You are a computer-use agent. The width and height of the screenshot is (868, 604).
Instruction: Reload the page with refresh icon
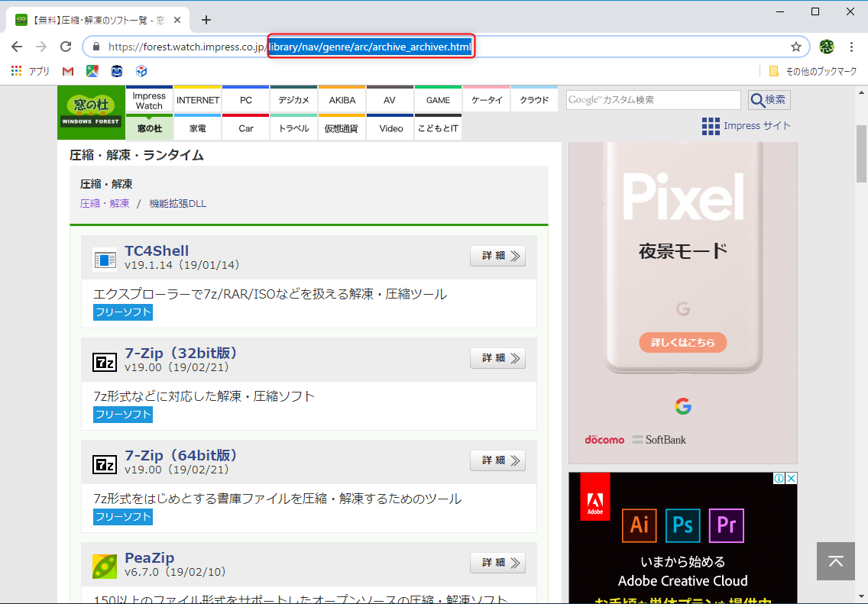click(x=66, y=47)
